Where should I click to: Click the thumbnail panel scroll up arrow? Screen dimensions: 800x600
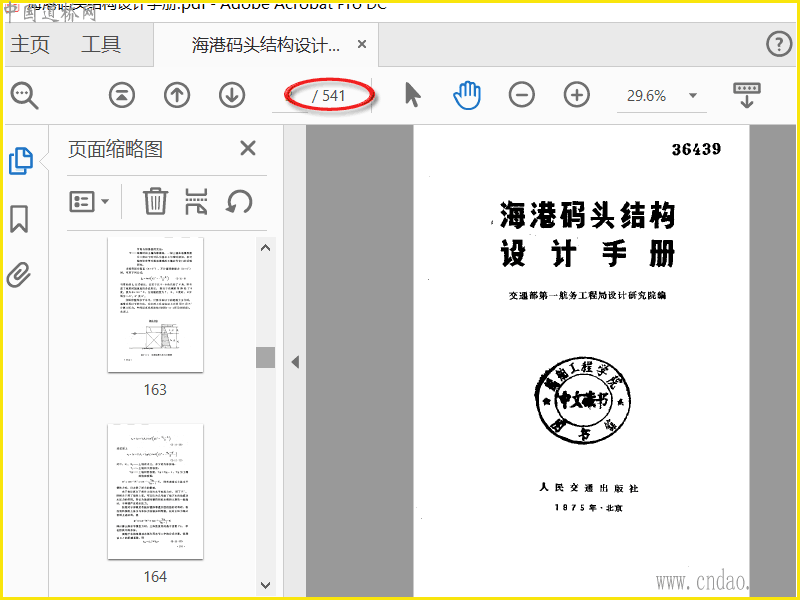265,248
